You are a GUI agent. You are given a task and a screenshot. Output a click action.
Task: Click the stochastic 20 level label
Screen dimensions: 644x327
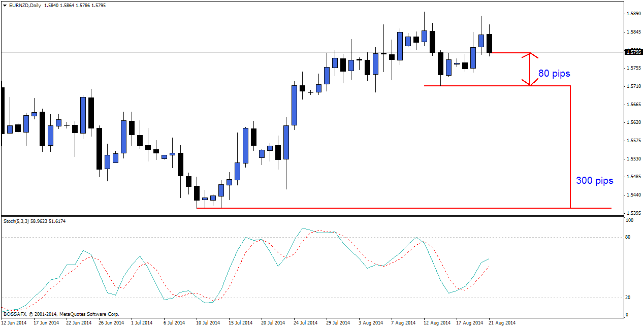click(x=629, y=298)
